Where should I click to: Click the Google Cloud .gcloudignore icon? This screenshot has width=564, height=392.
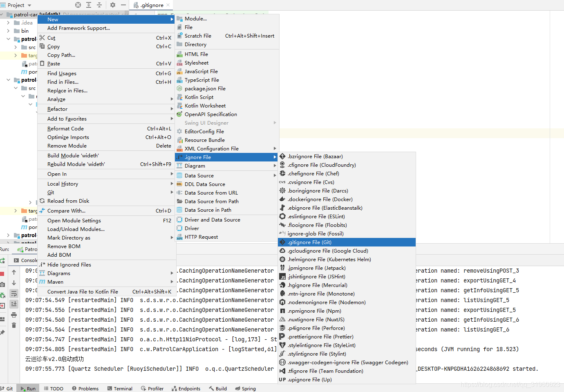point(282,251)
